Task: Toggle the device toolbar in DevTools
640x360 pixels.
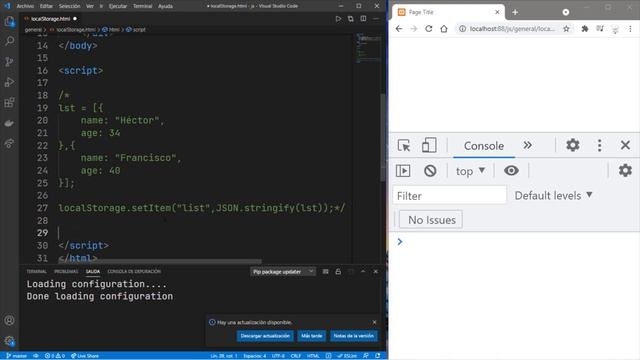Action: coord(429,145)
